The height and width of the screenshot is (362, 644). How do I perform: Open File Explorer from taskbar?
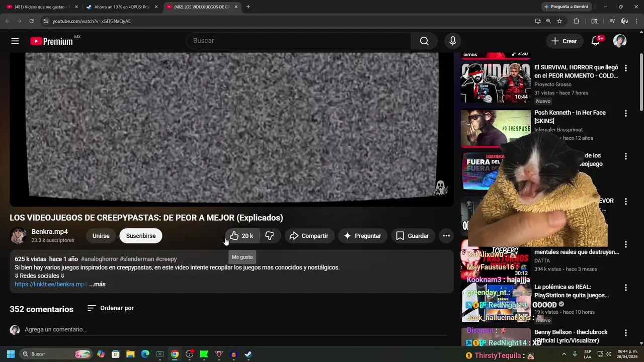coord(130,354)
